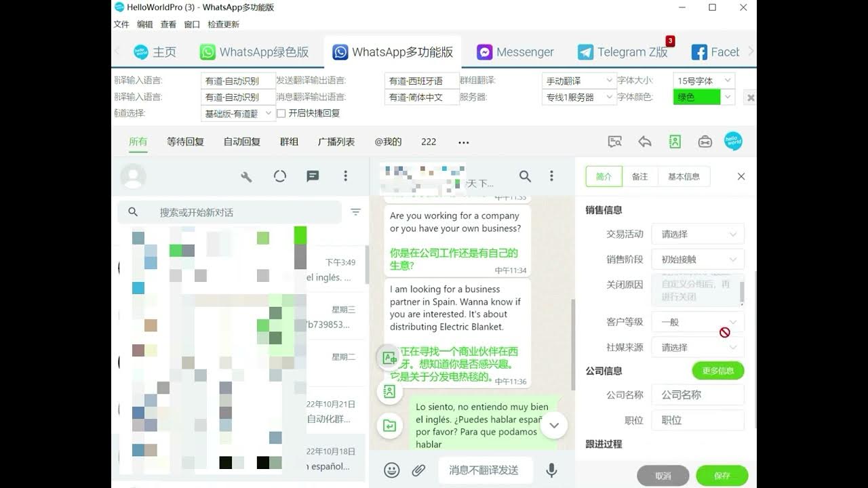Click the 取消 button

pyautogui.click(x=663, y=476)
